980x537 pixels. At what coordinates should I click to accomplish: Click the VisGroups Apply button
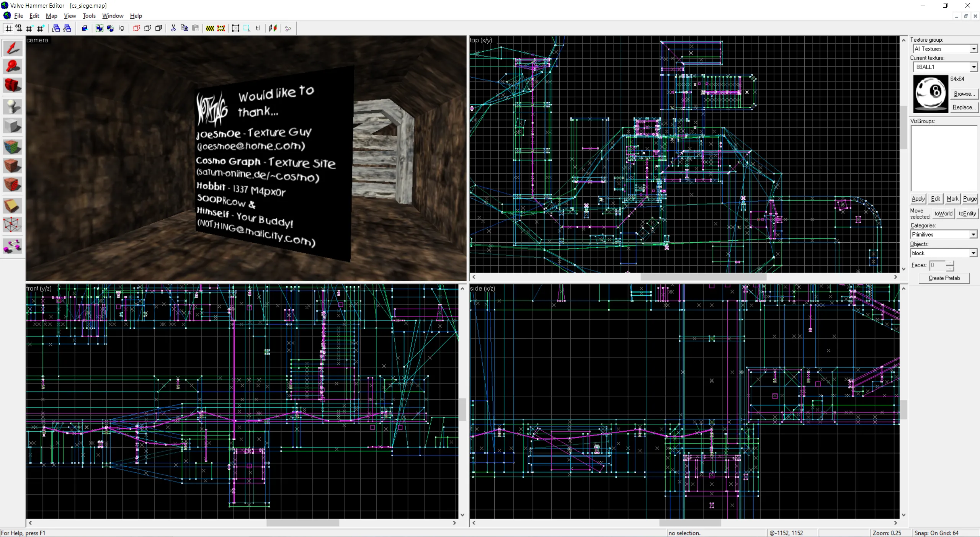point(918,199)
